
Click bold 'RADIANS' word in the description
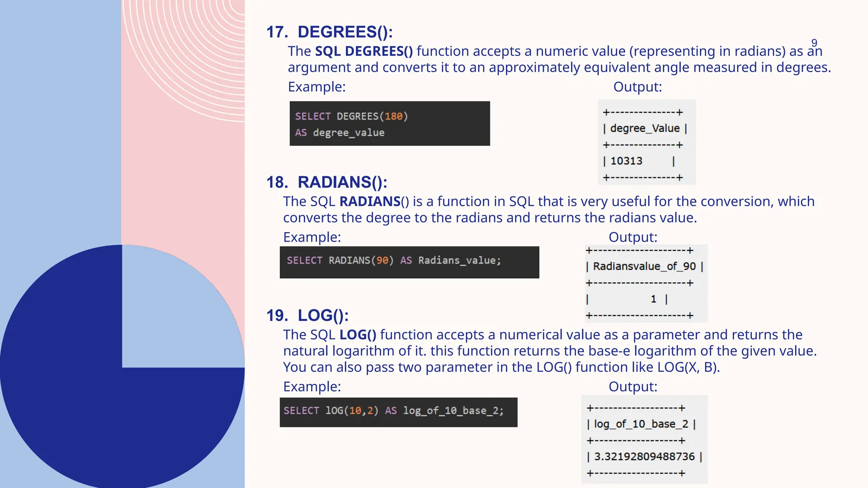point(370,202)
